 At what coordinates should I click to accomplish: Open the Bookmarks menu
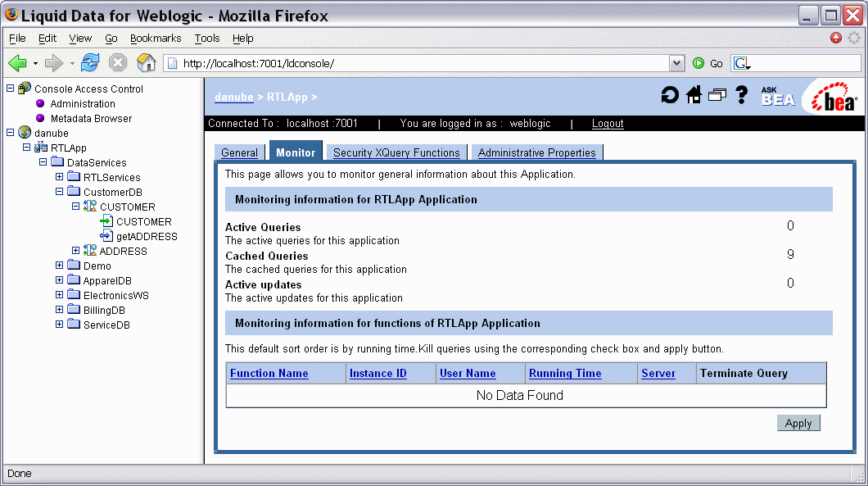pos(156,38)
